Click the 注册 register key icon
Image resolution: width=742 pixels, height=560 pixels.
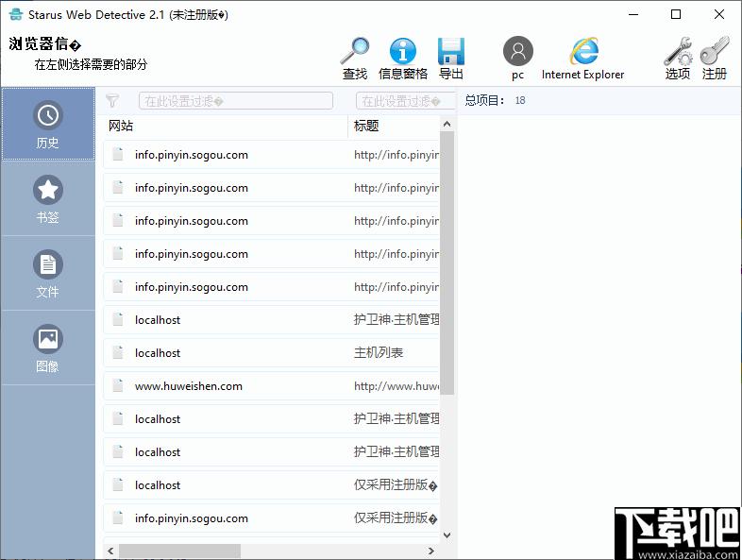[714, 58]
